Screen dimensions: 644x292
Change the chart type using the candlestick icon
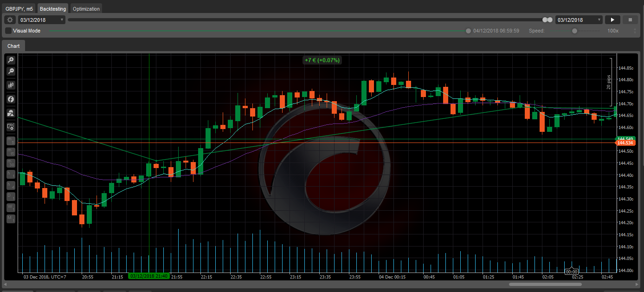[x=10, y=85]
